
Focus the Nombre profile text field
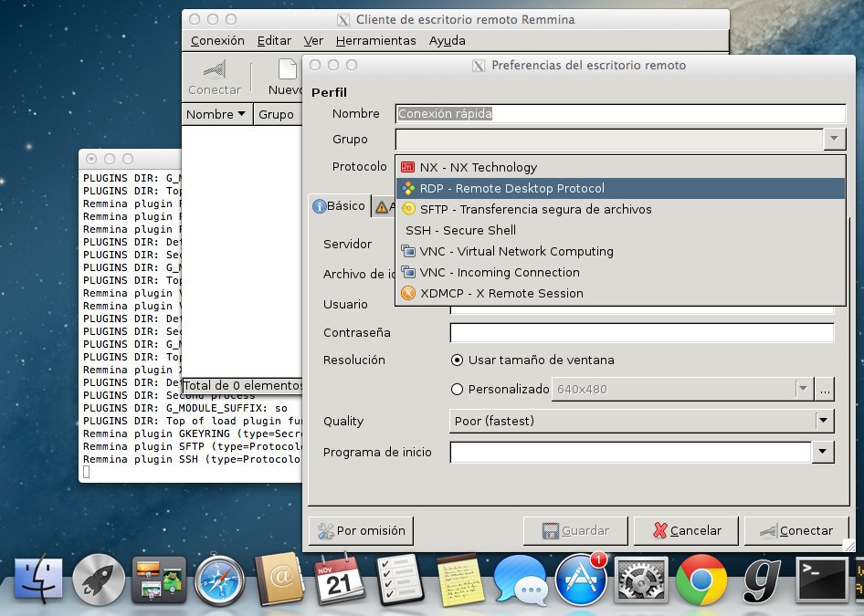[x=620, y=113]
